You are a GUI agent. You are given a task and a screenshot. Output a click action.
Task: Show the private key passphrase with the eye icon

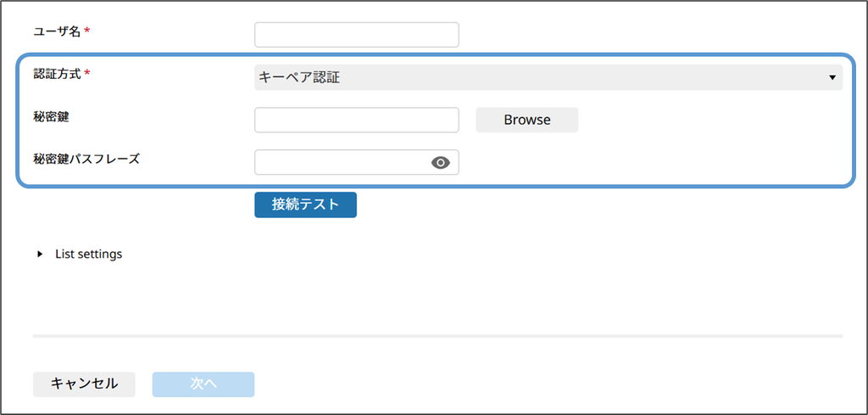pos(440,163)
